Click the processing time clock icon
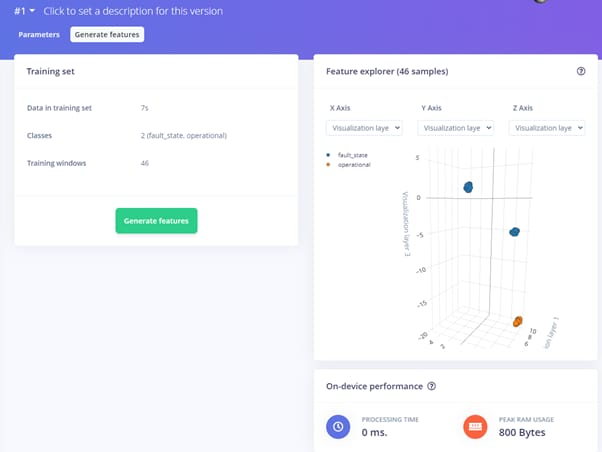Viewport: 602px width, 452px height. click(339, 426)
